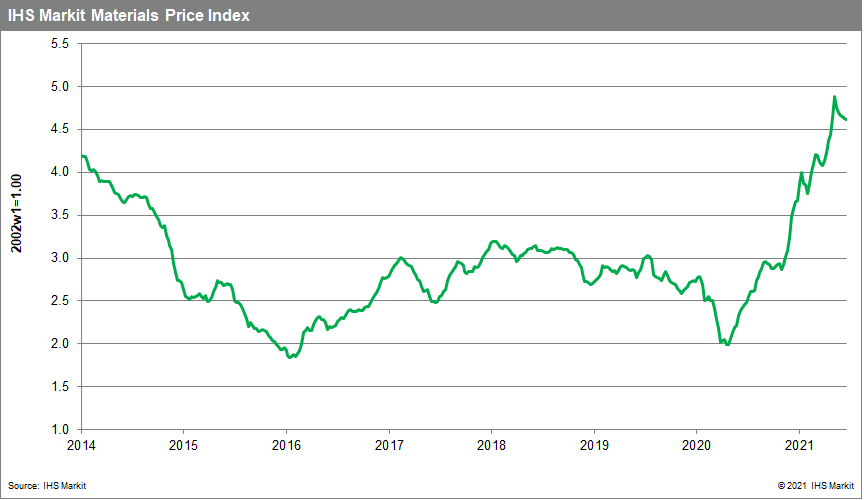Click the green line's starting point in 2014
The width and height of the screenshot is (864, 500).
click(x=81, y=156)
